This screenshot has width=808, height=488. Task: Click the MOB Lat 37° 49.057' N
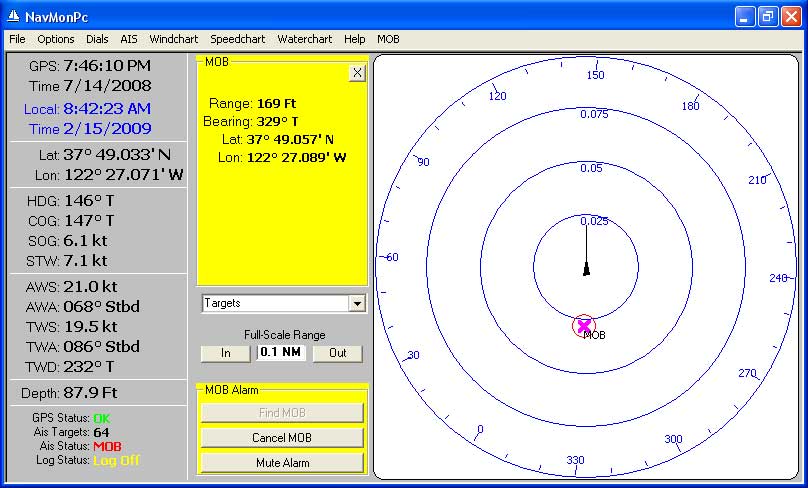pyautogui.click(x=290, y=140)
